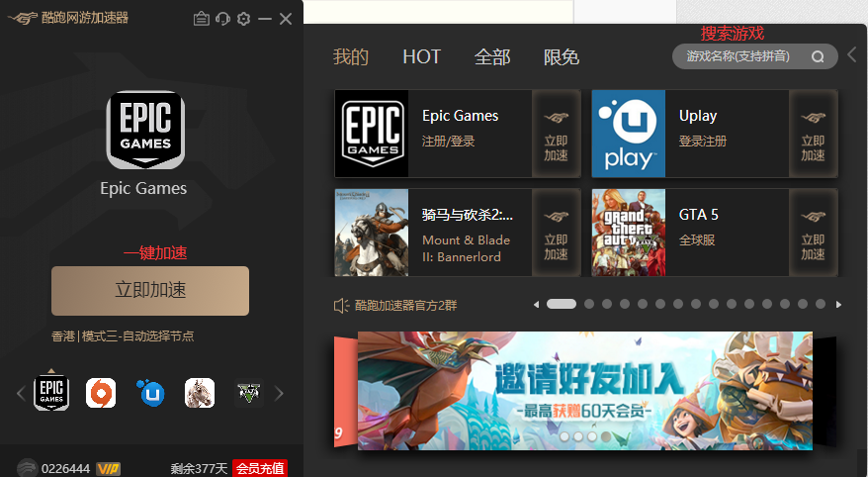Change node via 香港|模式三-自动选择节点
Screen dimensions: 868x477
point(123,336)
